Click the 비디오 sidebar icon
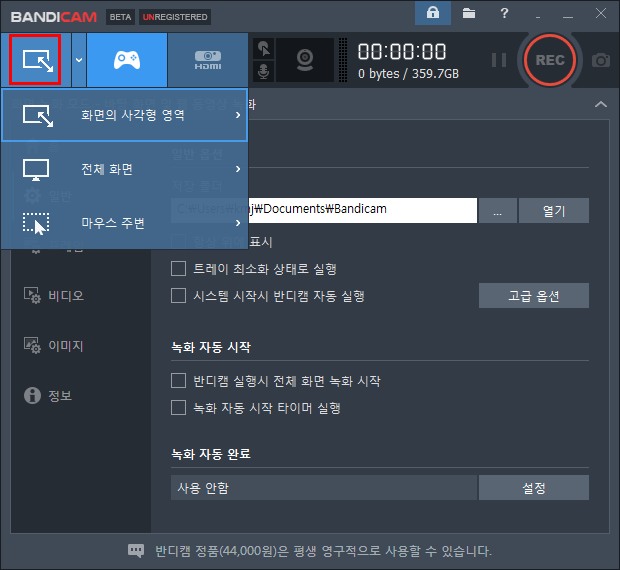This screenshot has width=620, height=570. 32,296
